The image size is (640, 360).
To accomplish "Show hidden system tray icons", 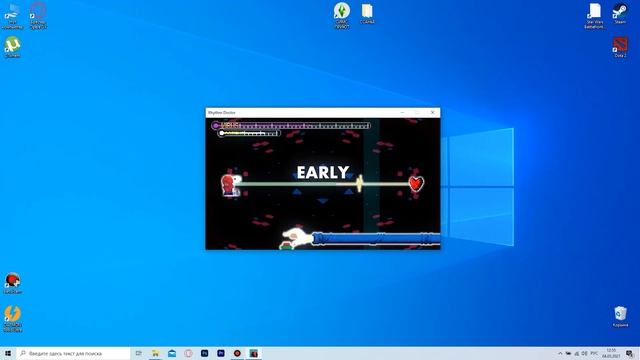I will tap(560, 353).
